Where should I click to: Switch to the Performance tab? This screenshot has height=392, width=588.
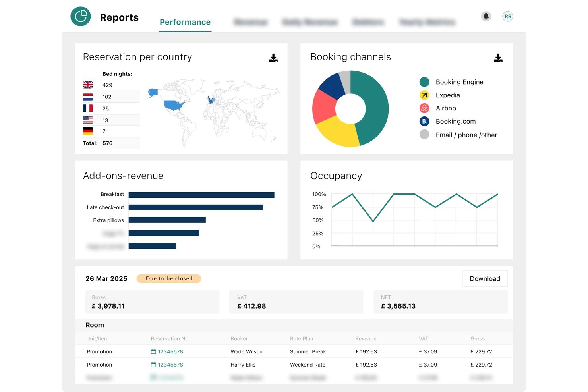tap(185, 22)
